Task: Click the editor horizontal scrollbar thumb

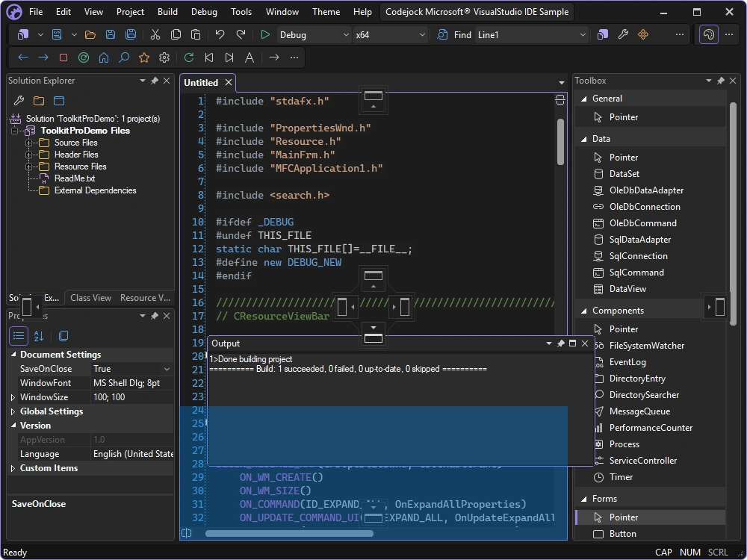Action: pyautogui.click(x=289, y=533)
